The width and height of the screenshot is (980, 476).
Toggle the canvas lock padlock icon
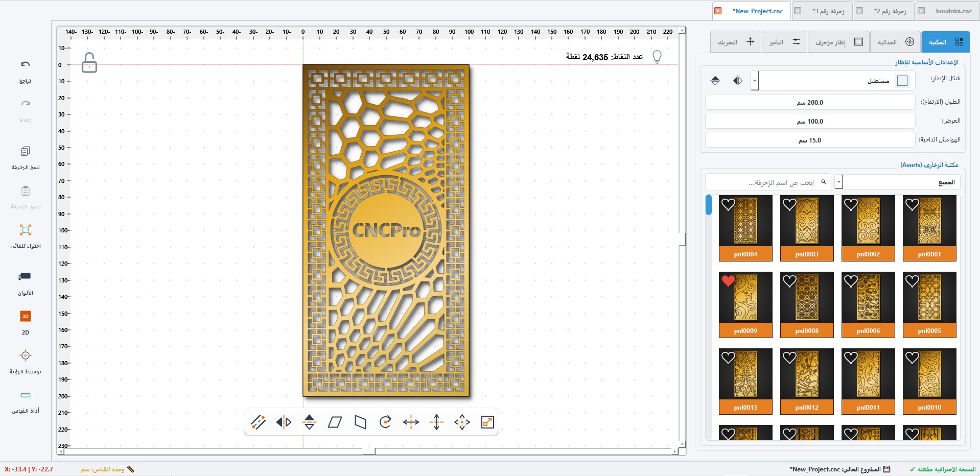89,63
